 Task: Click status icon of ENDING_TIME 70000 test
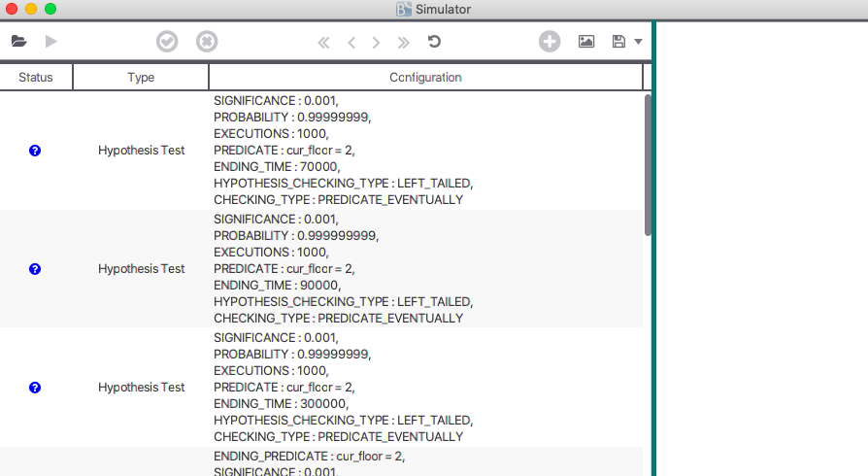pyautogui.click(x=35, y=151)
